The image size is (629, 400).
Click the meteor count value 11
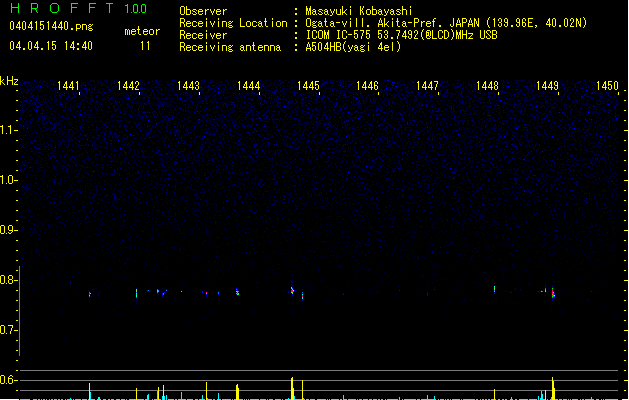145,46
